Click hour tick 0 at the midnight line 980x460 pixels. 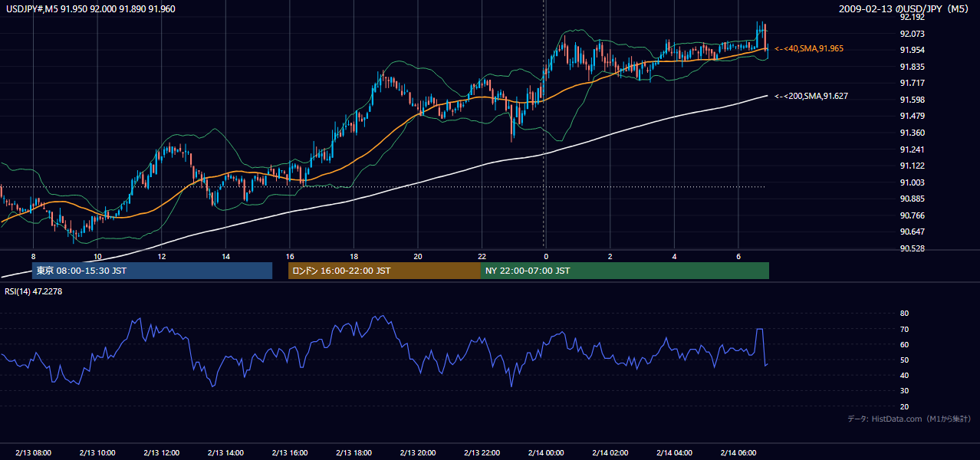545,256
